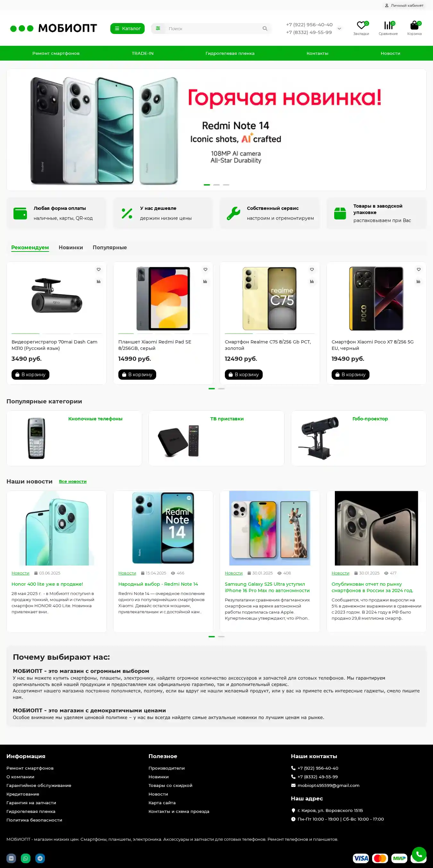Add 70mai Dash Cam to wishlist heart
This screenshot has width=433, height=868.
click(x=98, y=269)
